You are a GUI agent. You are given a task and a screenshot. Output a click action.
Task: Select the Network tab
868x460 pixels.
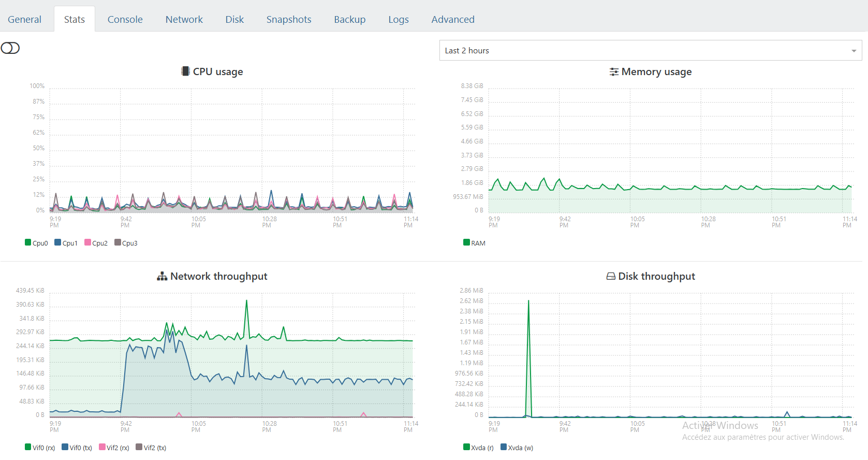[184, 19]
